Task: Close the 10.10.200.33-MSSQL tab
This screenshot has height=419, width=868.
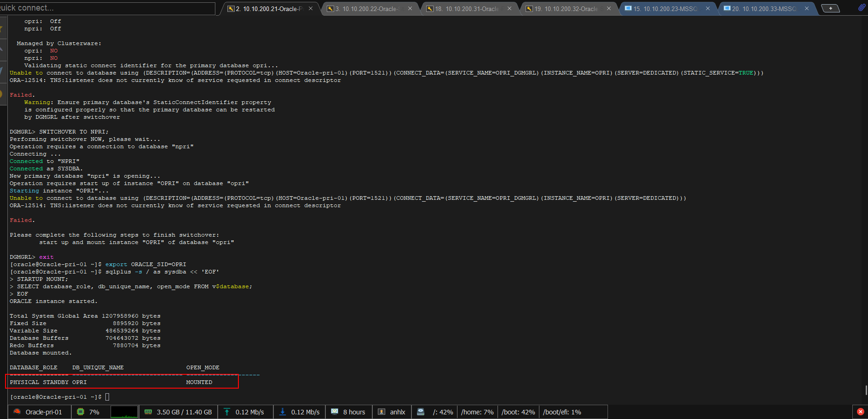Action: [807, 8]
